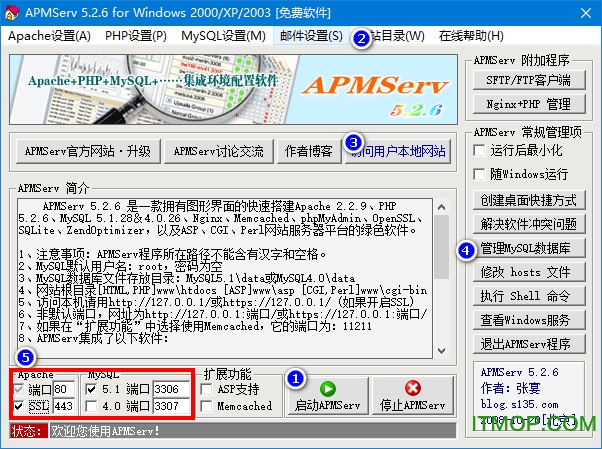This screenshot has width=602, height=449.
Task: Enable 运行后最小化 checkbox
Action: click(x=480, y=150)
